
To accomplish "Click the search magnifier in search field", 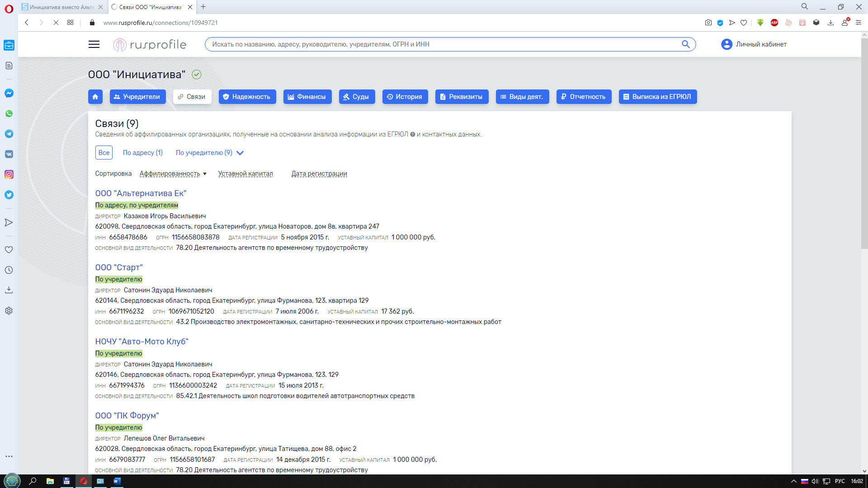I will (x=685, y=44).
